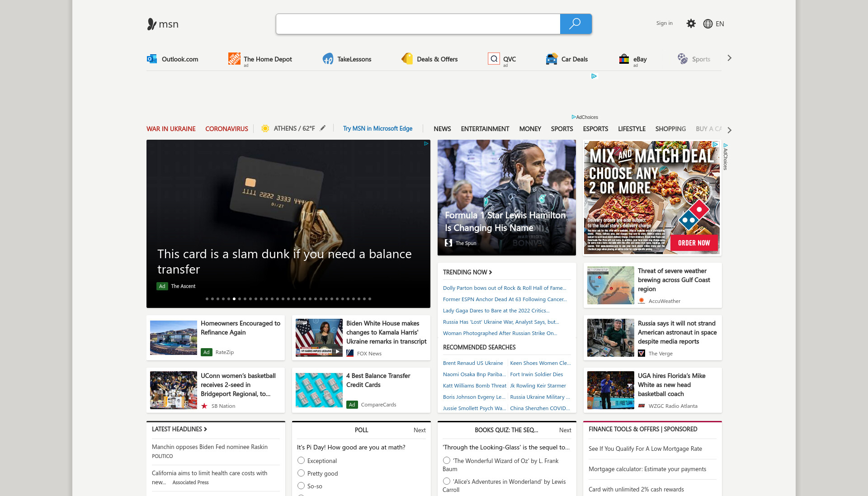Screen dimensions: 868x496
Task: Open the SHOPPING tab
Action: pos(670,129)
